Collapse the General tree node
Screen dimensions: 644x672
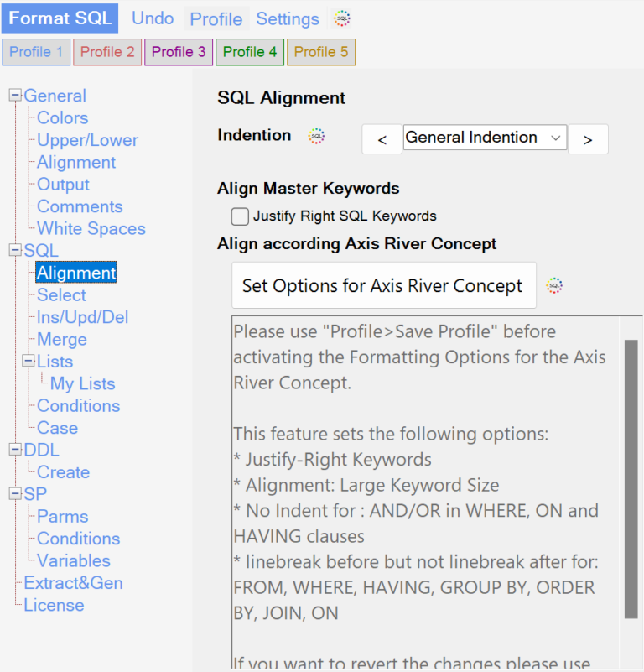tap(15, 96)
